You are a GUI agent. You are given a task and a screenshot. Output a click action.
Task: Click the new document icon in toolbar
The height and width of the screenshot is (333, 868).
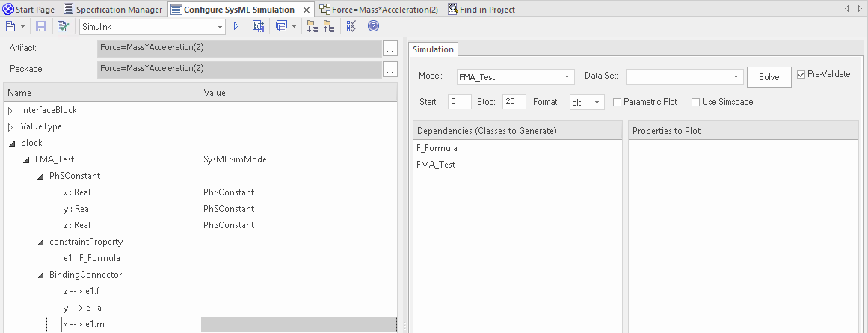(x=10, y=26)
